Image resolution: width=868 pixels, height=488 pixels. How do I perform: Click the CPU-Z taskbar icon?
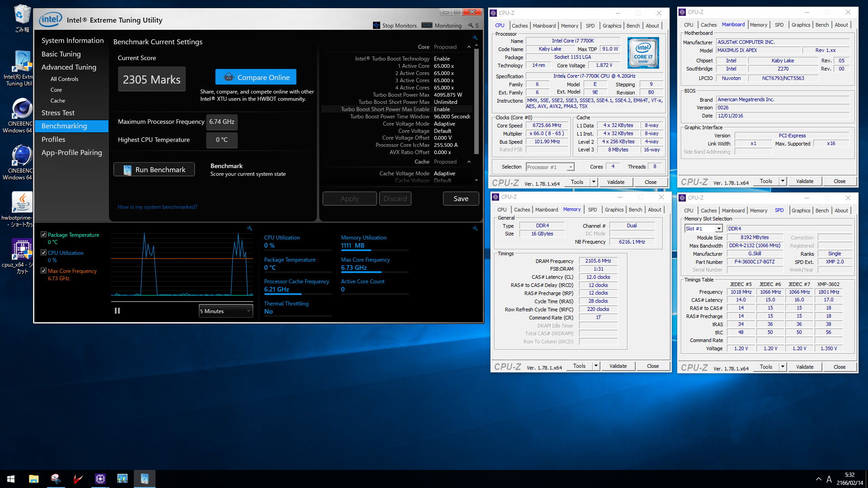click(x=100, y=479)
